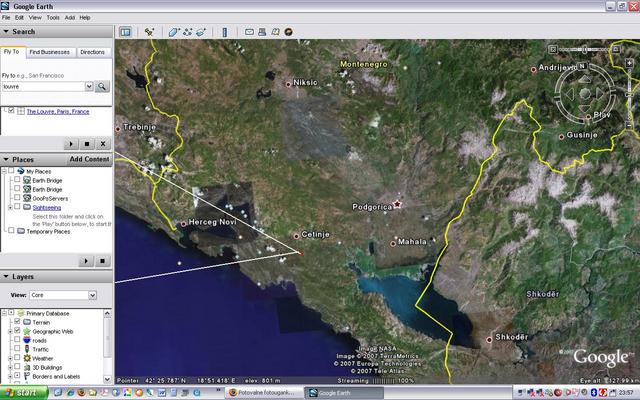Click the Windows Start button
640x400 pixels.
[x=24, y=393]
